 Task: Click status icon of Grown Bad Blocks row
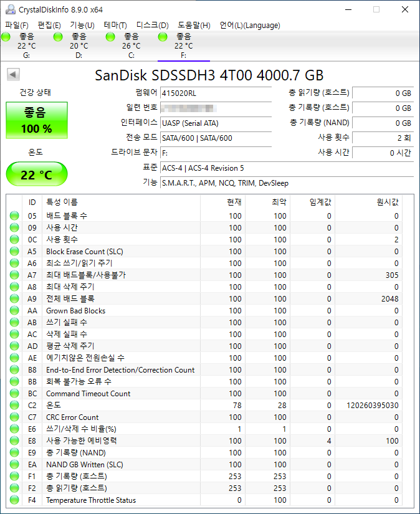[14, 310]
